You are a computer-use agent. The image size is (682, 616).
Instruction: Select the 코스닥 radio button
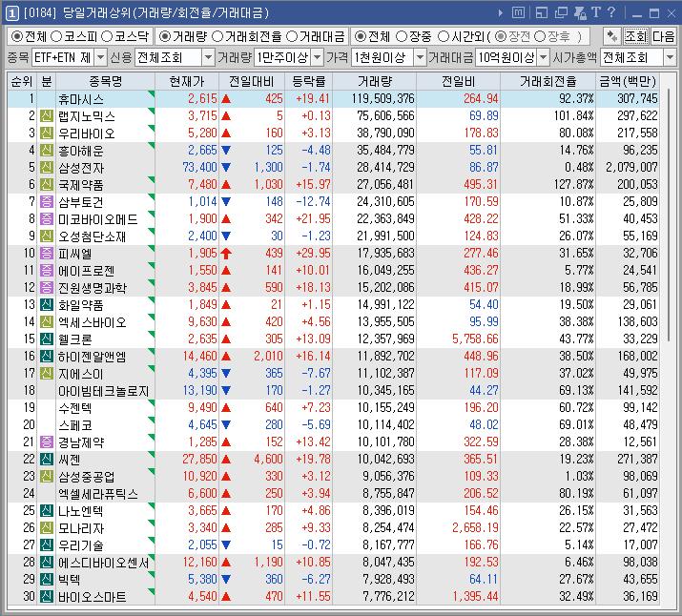[107, 36]
